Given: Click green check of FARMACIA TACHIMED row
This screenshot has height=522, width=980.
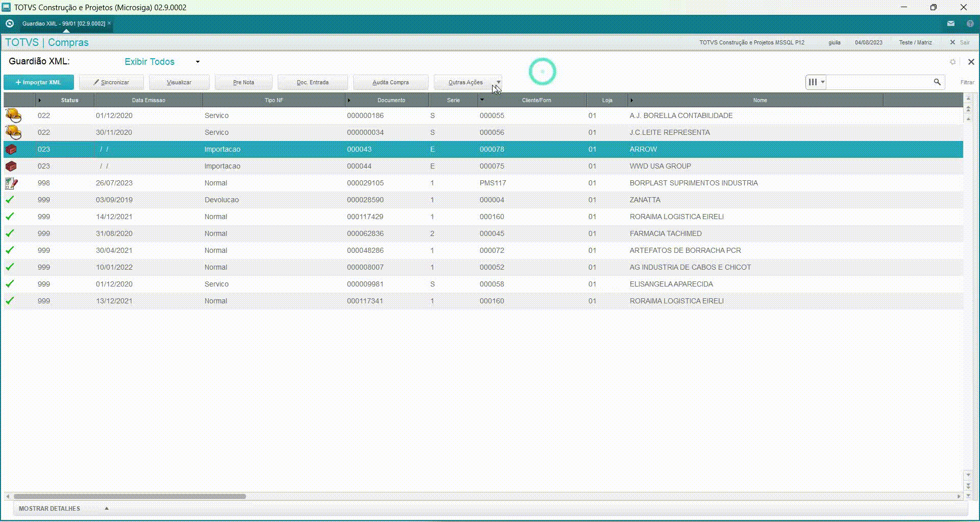Looking at the screenshot, I should pyautogui.click(x=10, y=233).
